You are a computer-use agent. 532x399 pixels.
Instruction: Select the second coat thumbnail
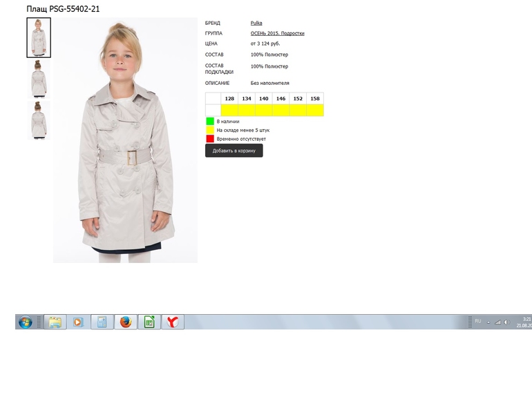pyautogui.click(x=39, y=79)
